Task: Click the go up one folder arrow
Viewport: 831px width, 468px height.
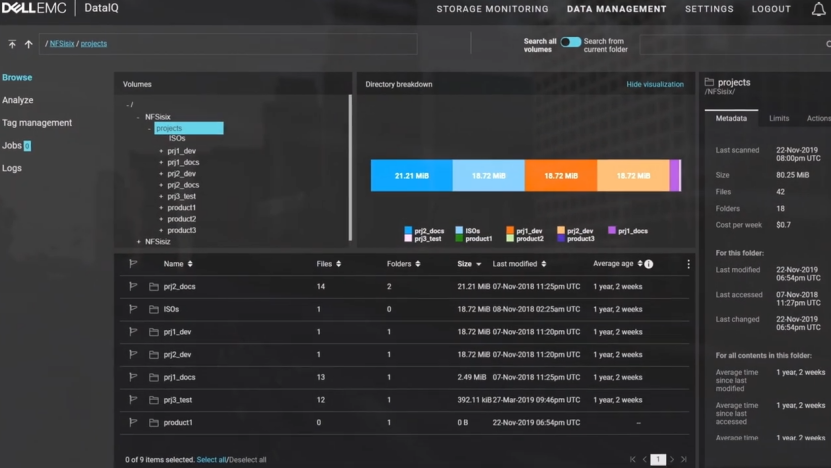Action: click(28, 44)
